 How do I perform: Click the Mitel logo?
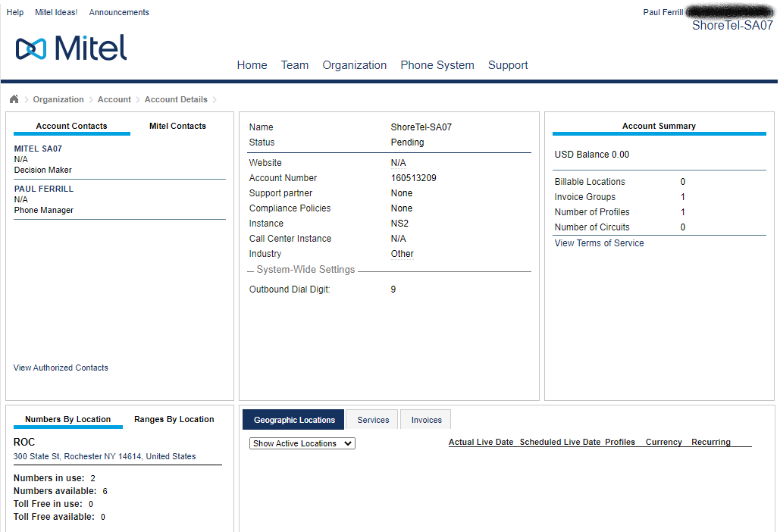point(70,48)
